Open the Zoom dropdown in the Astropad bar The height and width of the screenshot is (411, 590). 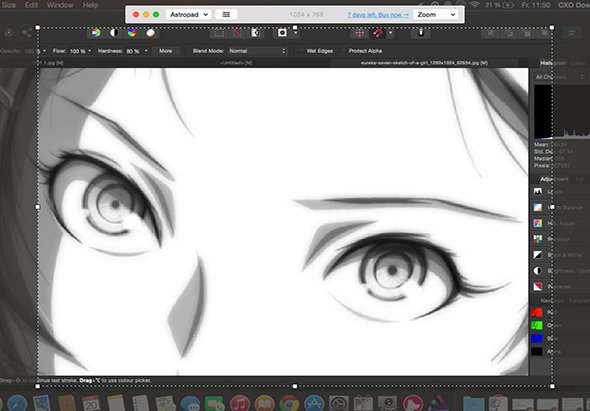pyautogui.click(x=436, y=14)
